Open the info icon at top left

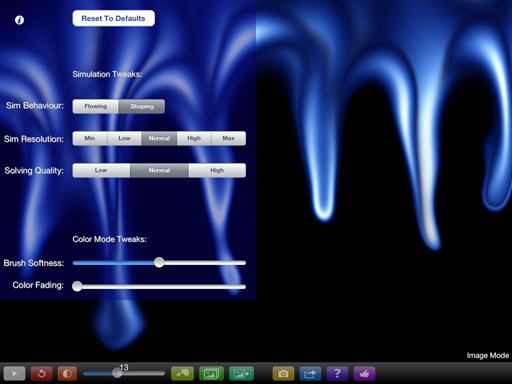click(x=19, y=20)
